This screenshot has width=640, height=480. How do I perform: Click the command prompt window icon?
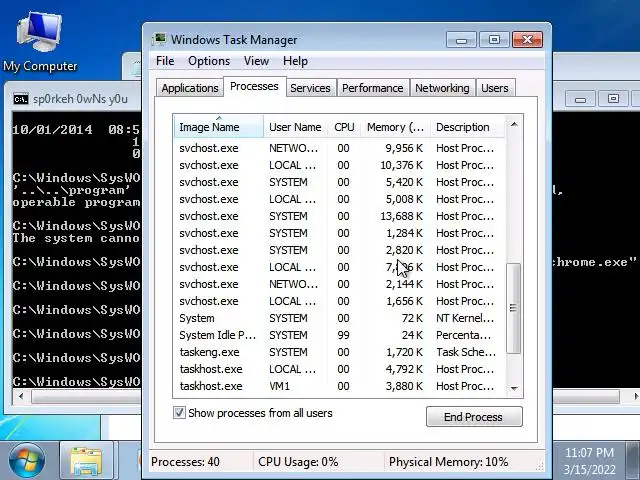tap(21, 99)
